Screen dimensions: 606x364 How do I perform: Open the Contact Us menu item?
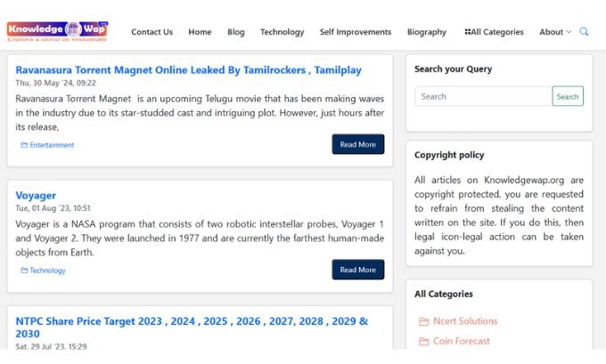point(151,32)
